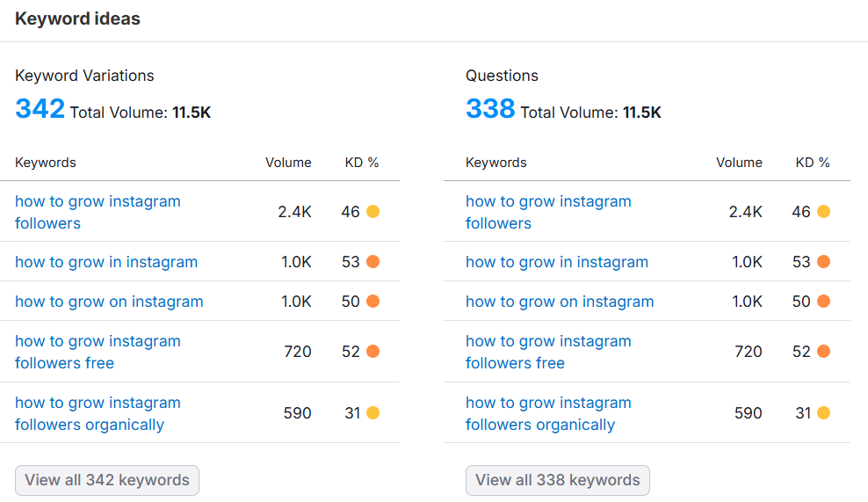Open 'how to grow in instagram' in Questions

(x=557, y=262)
